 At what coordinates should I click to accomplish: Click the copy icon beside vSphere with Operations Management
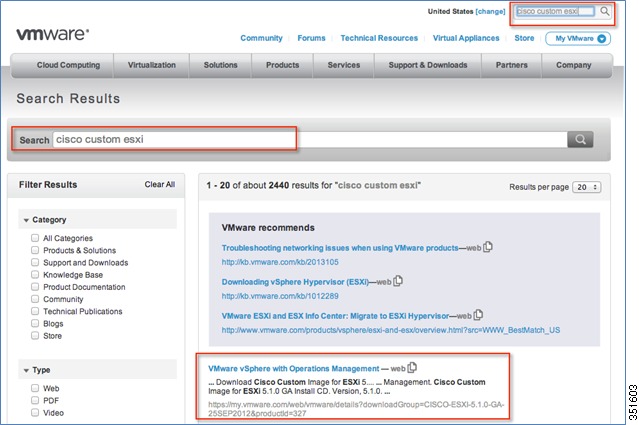pyautogui.click(x=412, y=368)
